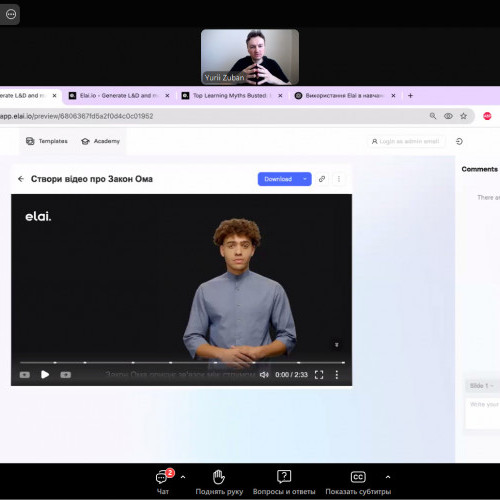Viewport: 500px width, 500px height.
Task: Click the eye icon in address bar
Action: [x=448, y=116]
